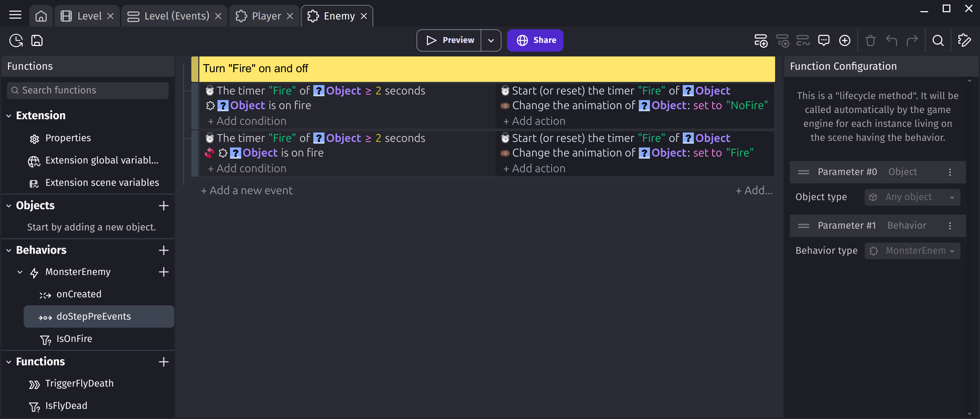The height and width of the screenshot is (419, 980).
Task: Add a new extension function with plus
Action: (163, 361)
